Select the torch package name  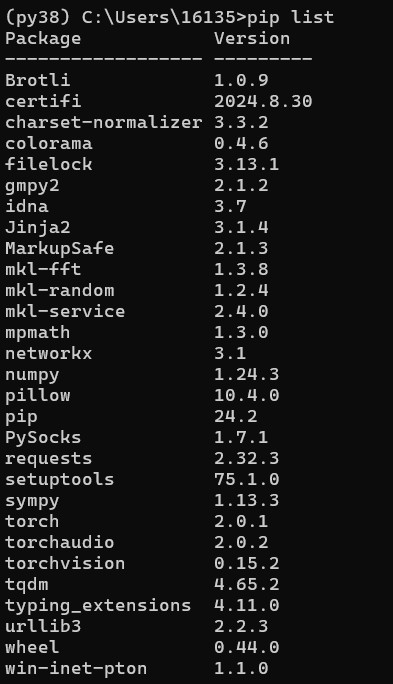[x=32, y=521]
